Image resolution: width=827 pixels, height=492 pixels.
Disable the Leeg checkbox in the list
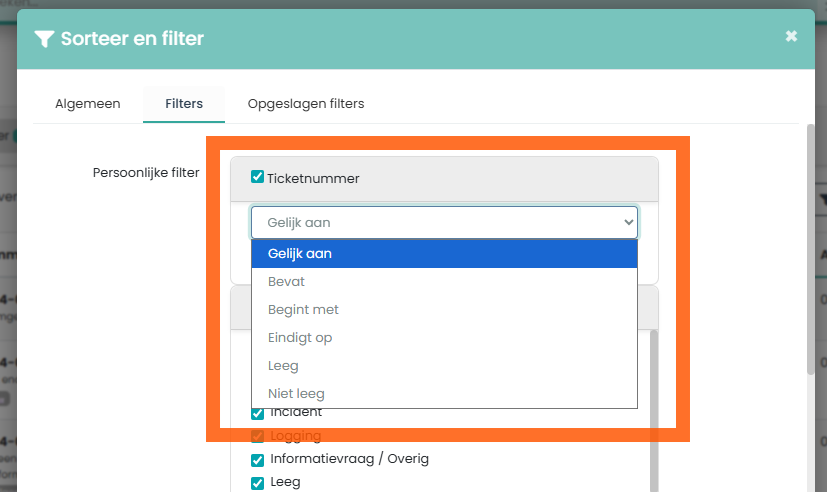tap(257, 482)
